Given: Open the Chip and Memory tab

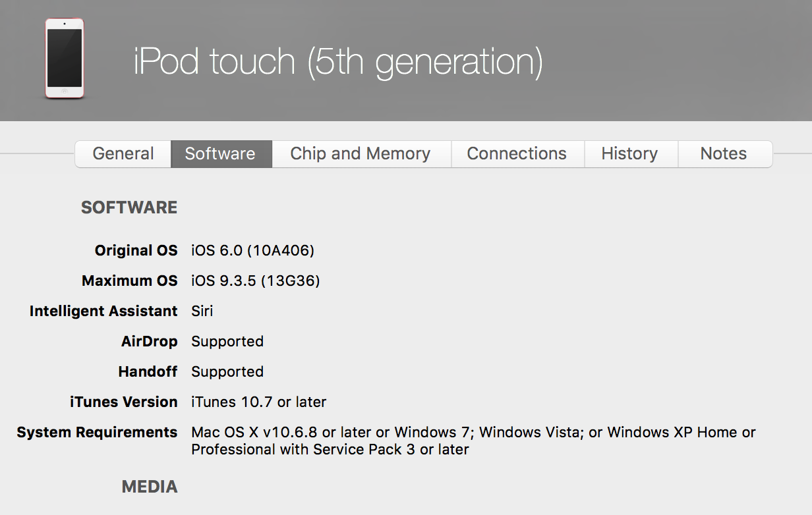Looking at the screenshot, I should [361, 153].
